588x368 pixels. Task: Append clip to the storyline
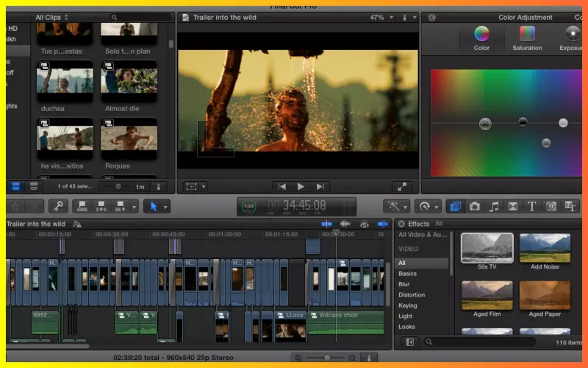tap(120, 206)
